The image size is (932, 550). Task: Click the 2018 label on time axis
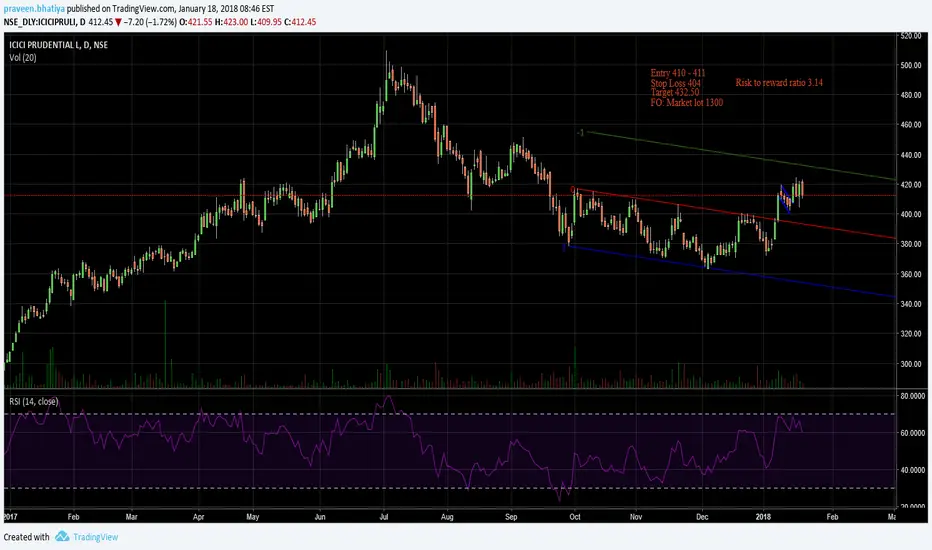tap(763, 517)
